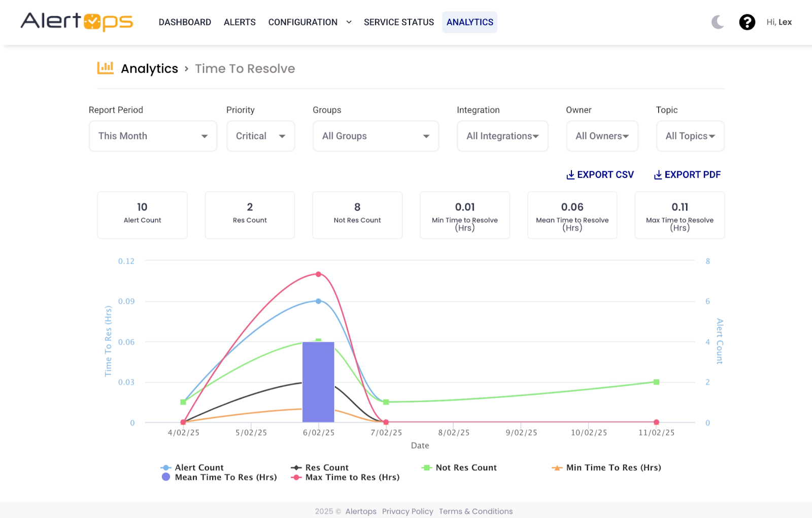The image size is (812, 518).
Task: Hide Not Res Count series
Action: 460,468
